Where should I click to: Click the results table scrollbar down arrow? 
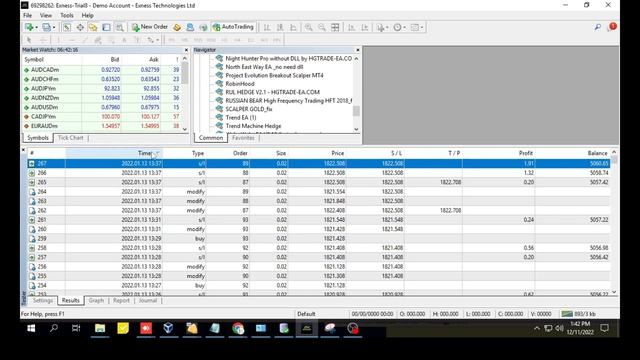click(x=614, y=292)
